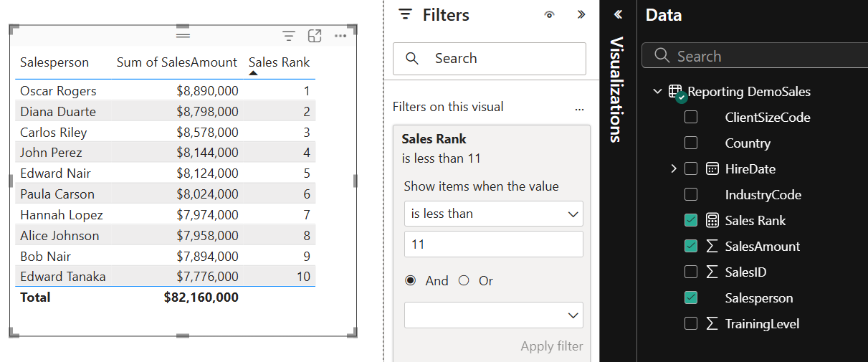
Task: Check the ClientSizeCode field checkbox
Action: (691, 118)
